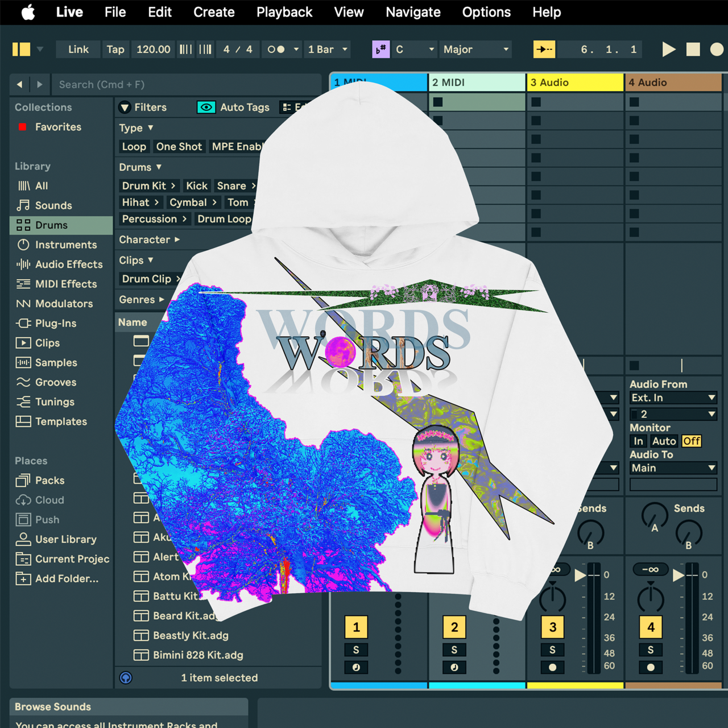Set track 4 Monitor to Off
The height and width of the screenshot is (728, 728).
pyautogui.click(x=692, y=441)
